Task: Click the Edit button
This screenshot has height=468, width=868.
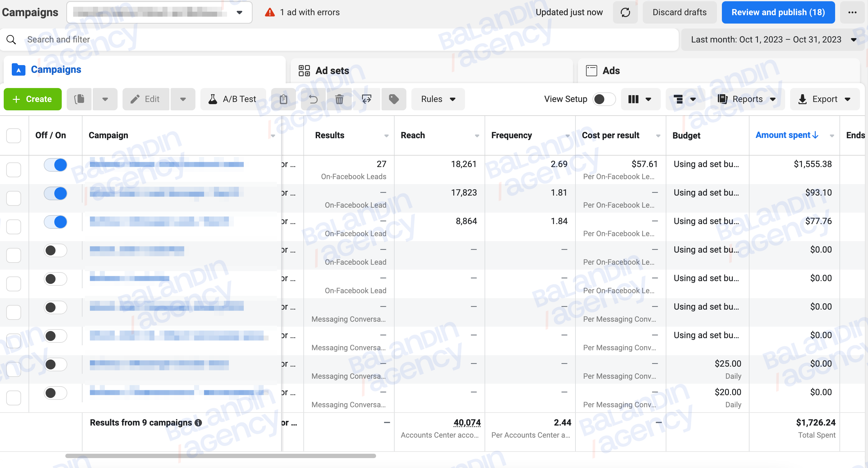Action: [x=146, y=99]
